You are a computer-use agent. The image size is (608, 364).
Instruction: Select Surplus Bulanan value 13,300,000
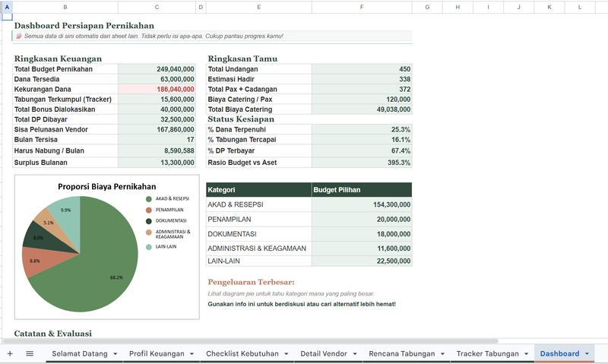pos(157,163)
